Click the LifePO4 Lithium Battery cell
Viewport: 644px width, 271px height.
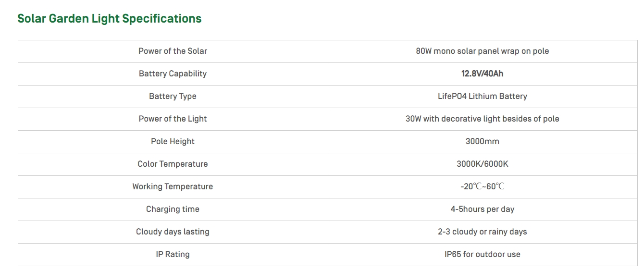(482, 96)
